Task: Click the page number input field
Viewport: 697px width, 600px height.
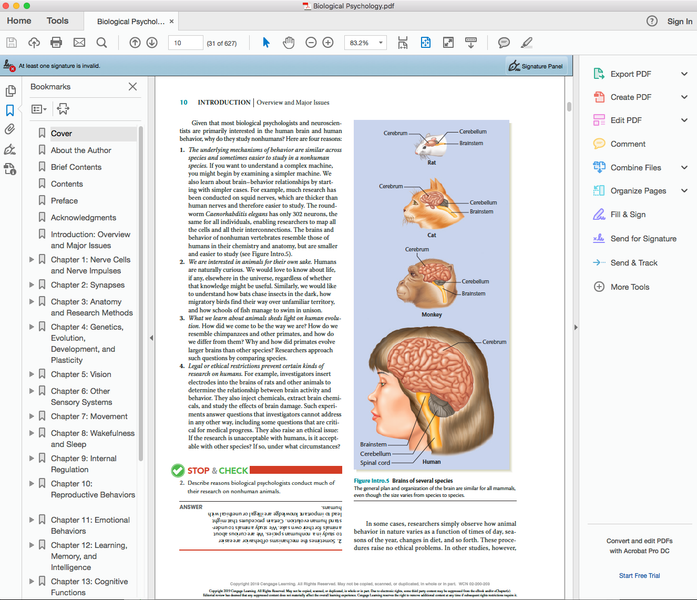Action: point(185,43)
